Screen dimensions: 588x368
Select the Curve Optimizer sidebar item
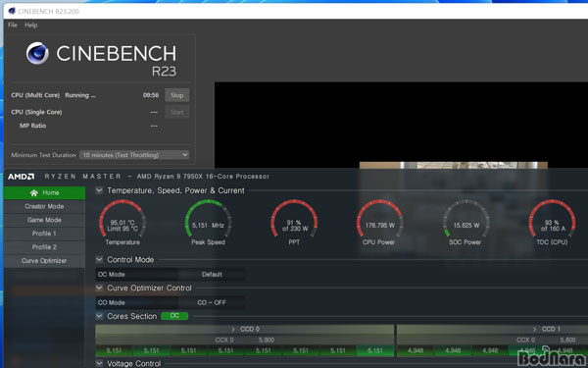tap(44, 261)
